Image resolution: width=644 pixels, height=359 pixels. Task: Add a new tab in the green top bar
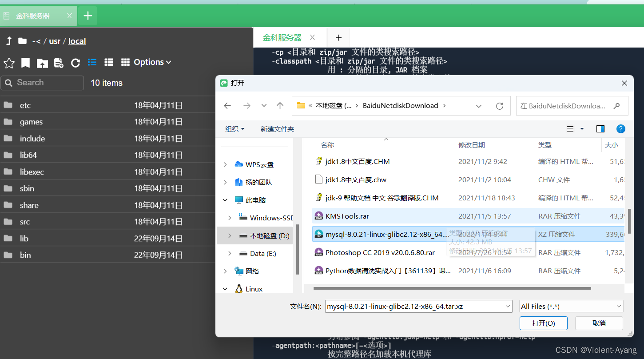click(88, 16)
